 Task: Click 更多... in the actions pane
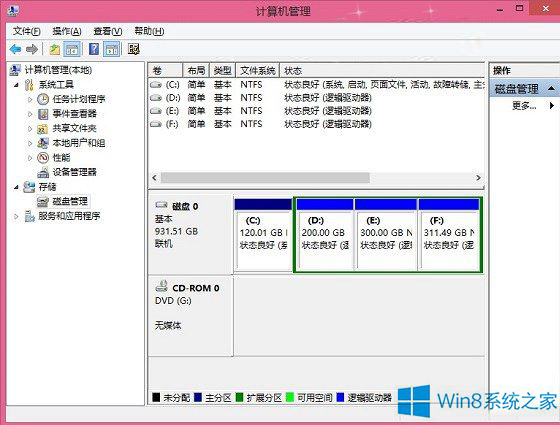tap(524, 105)
